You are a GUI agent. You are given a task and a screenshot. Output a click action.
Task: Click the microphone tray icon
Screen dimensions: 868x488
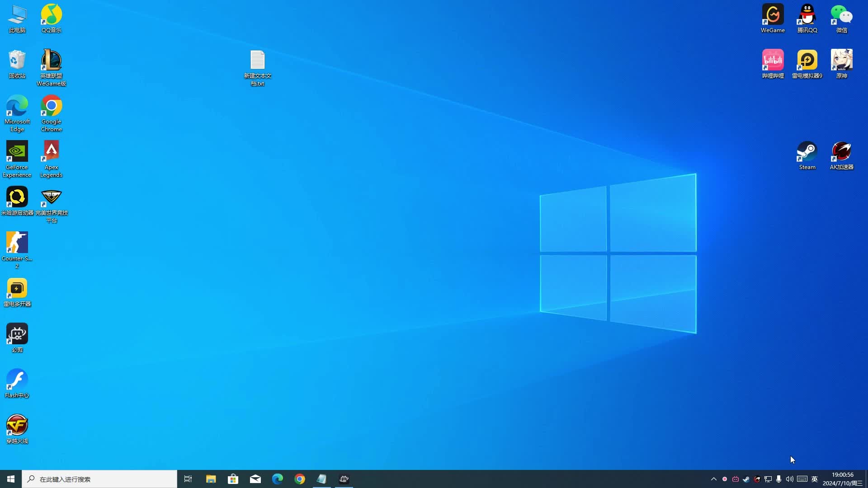(x=778, y=479)
